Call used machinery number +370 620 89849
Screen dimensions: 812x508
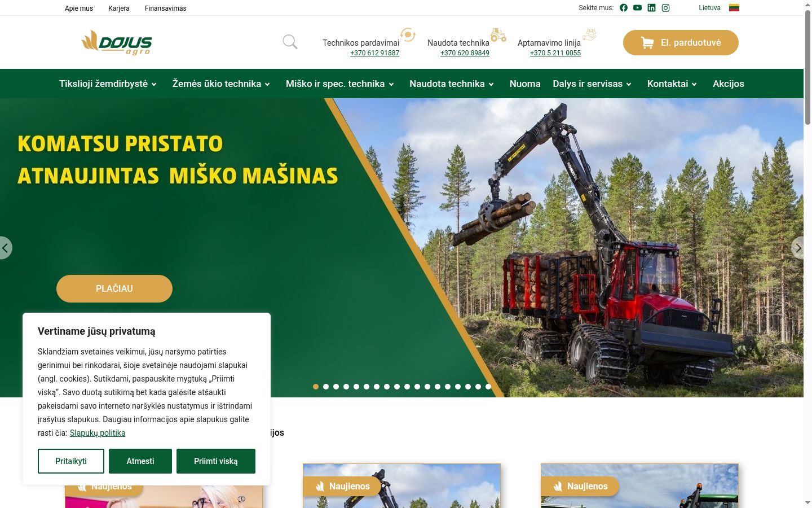click(x=465, y=53)
